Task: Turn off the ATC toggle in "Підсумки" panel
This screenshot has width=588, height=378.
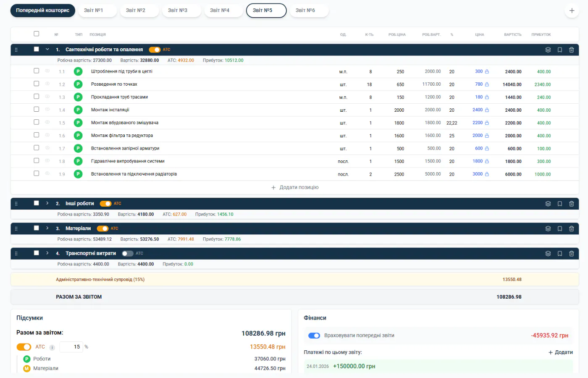Action: (24, 347)
